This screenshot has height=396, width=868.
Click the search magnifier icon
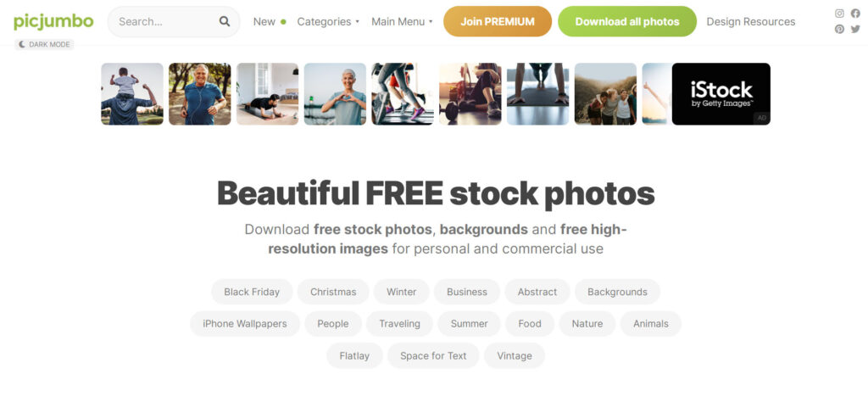(224, 21)
